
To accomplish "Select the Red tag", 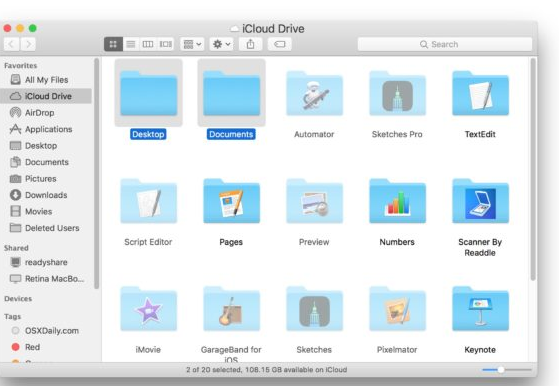I will [x=46, y=347].
